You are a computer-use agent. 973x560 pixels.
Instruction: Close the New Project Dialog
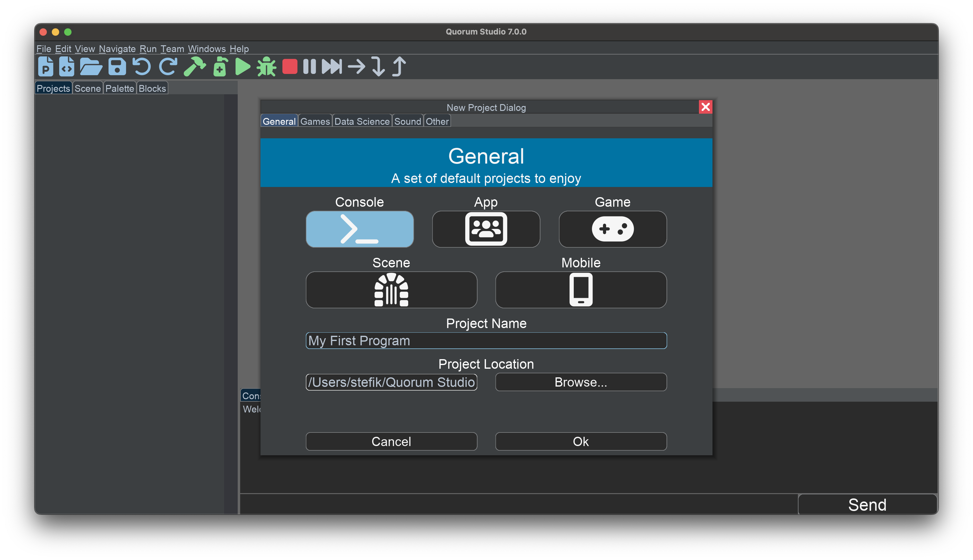[705, 107]
